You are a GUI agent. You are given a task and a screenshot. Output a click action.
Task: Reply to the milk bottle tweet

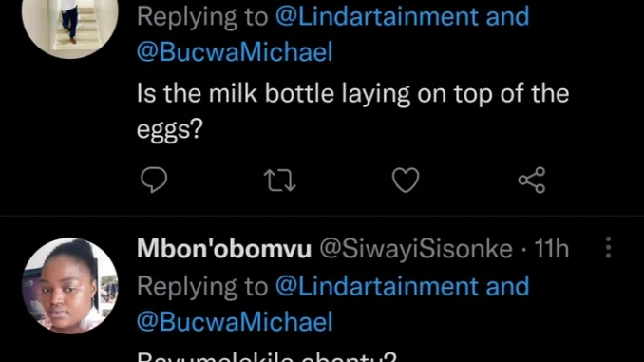pos(154,180)
